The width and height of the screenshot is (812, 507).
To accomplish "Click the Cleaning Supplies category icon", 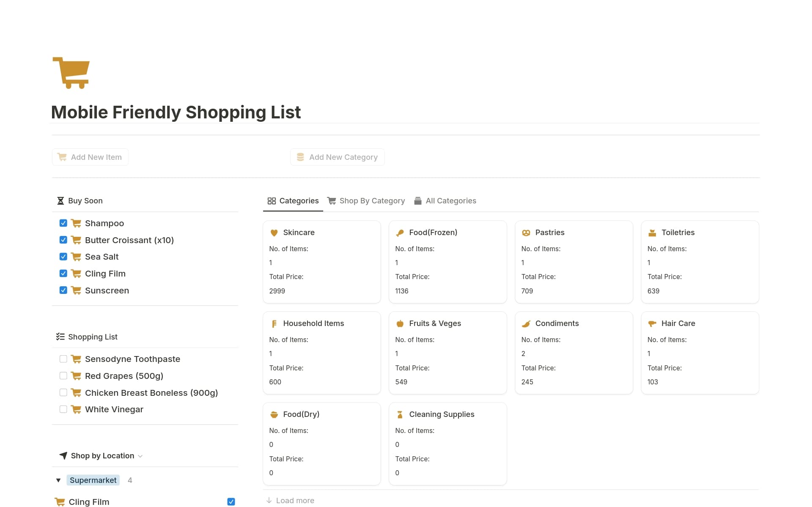I will (400, 414).
